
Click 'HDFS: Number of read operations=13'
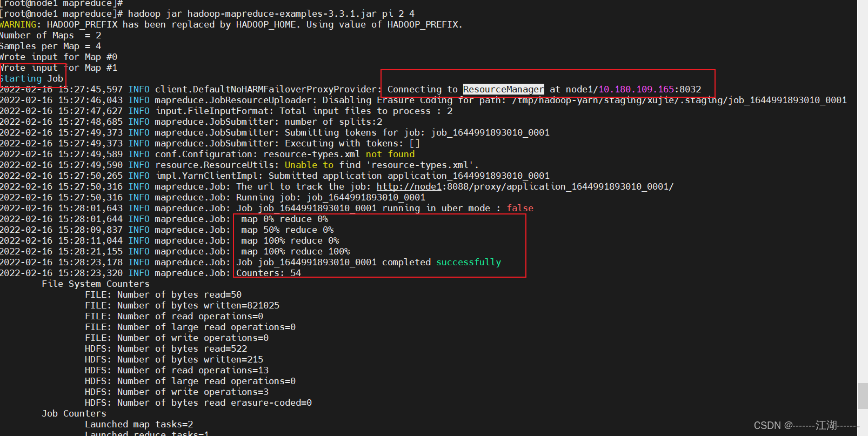click(x=177, y=370)
